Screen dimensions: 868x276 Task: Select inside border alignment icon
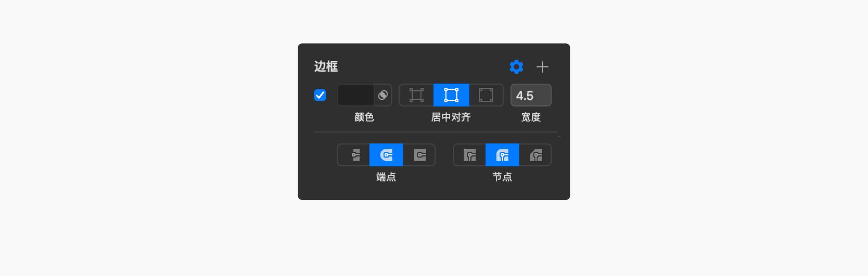[x=416, y=95]
